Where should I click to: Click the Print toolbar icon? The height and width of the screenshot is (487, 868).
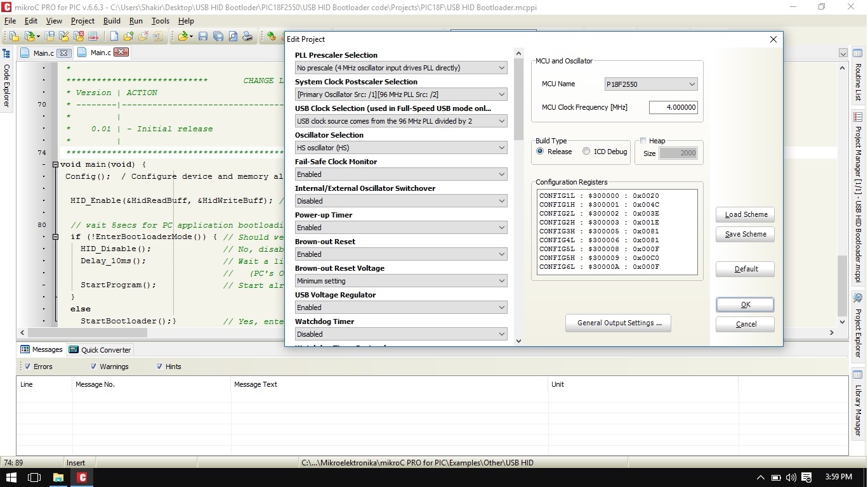247,36
